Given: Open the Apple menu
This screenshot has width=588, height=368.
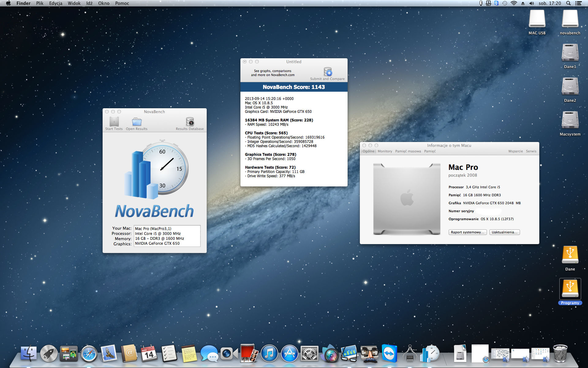Looking at the screenshot, I should coord(8,3).
